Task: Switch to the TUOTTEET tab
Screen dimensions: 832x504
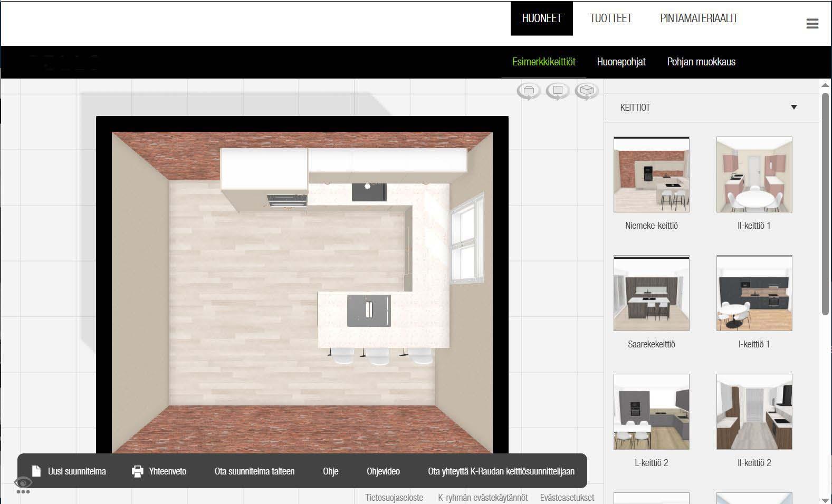Action: 610,18
